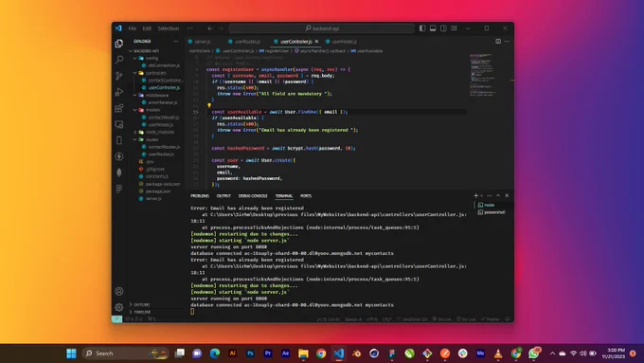Open the Customize Layout icon
Screen dimensions: 644x363
click(455, 28)
